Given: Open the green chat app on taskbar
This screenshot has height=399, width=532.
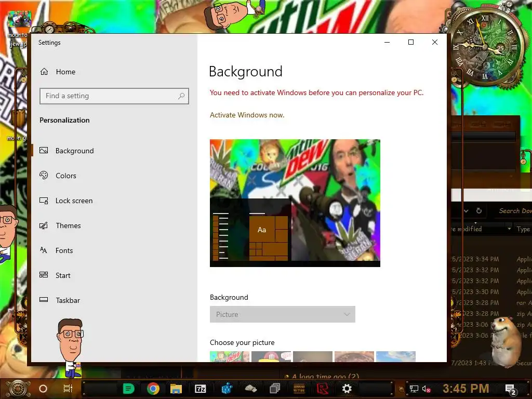Looking at the screenshot, I should pos(129,389).
